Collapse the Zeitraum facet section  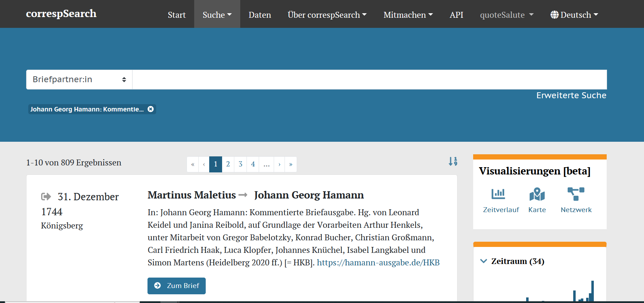(x=484, y=261)
